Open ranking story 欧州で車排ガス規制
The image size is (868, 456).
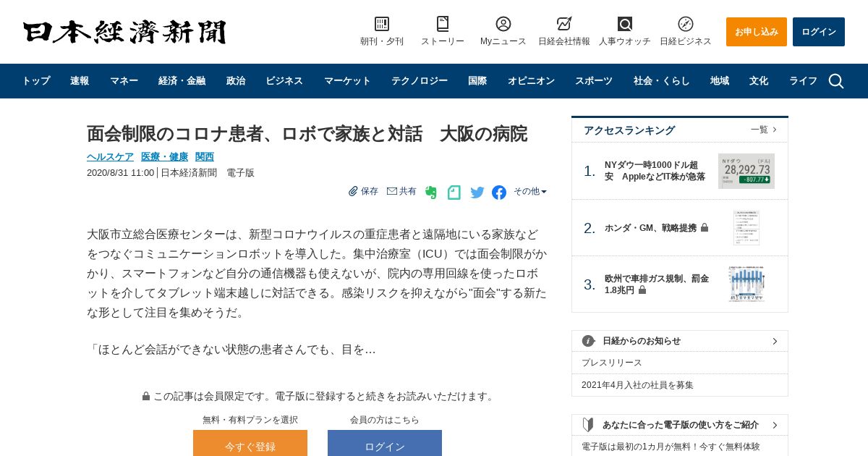[657, 284]
